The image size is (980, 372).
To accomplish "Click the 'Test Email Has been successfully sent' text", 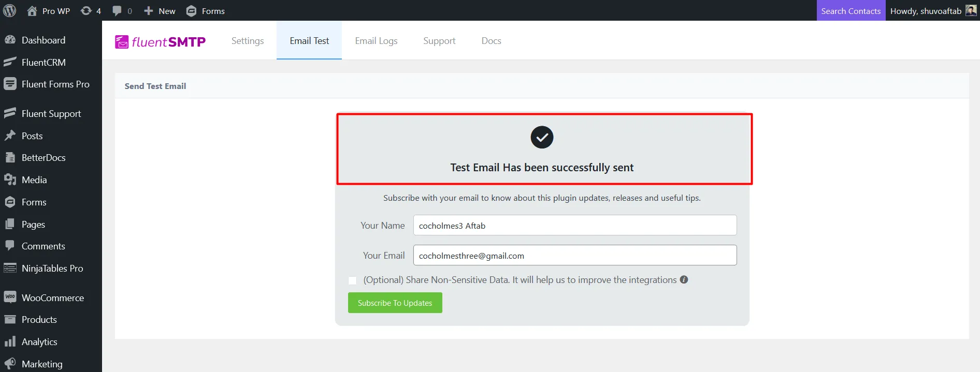I will 542,167.
